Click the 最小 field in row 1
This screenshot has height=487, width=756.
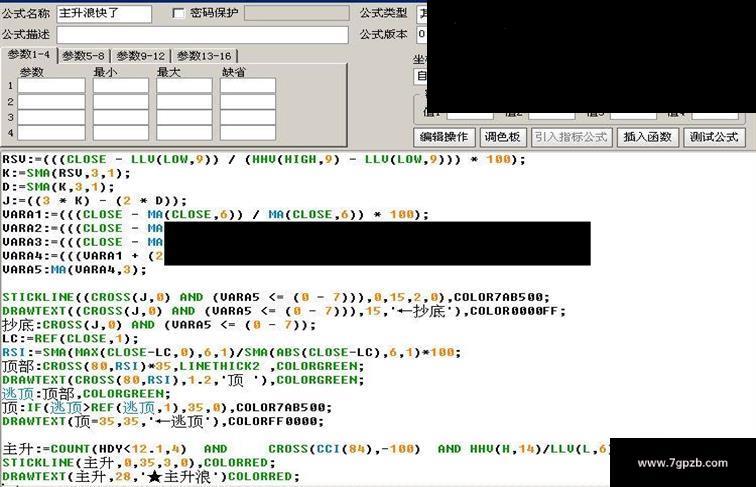click(x=121, y=85)
